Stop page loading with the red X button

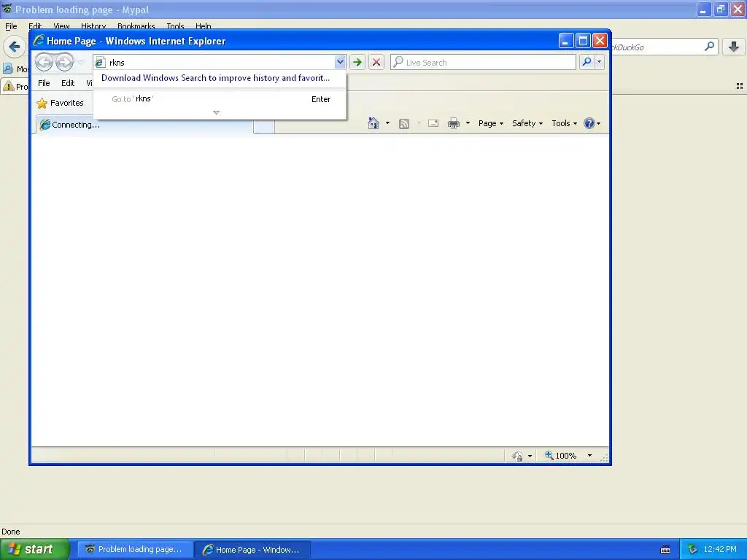coord(376,63)
